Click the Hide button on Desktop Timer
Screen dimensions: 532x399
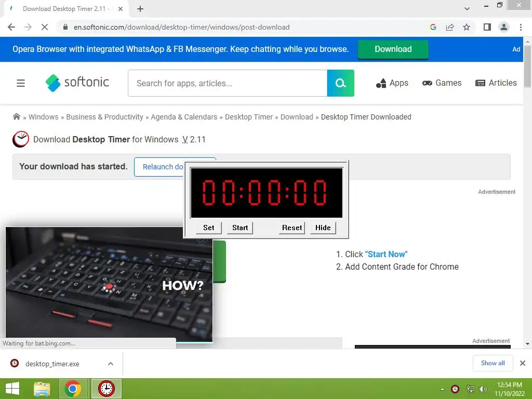tap(323, 228)
